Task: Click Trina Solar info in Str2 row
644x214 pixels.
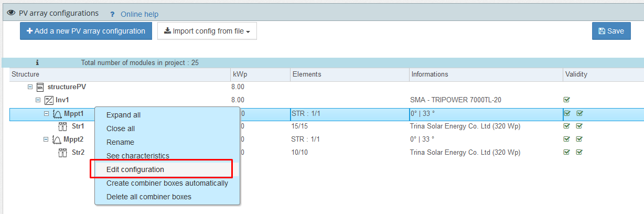Action: 465,153
